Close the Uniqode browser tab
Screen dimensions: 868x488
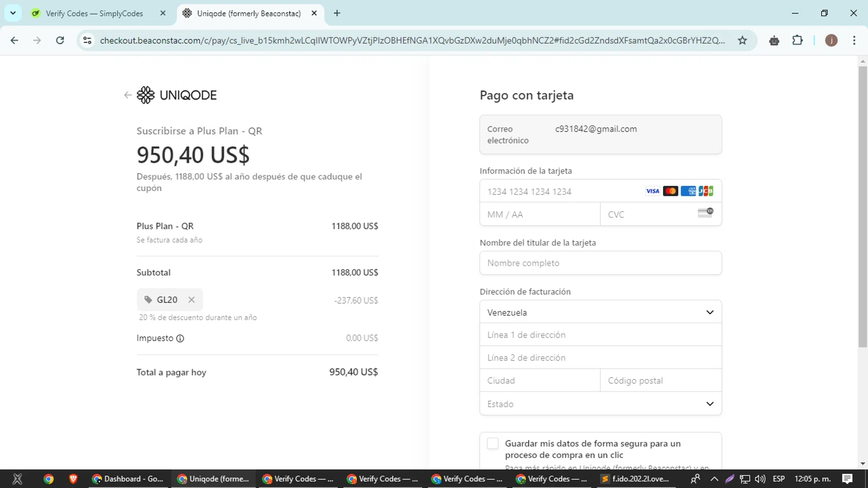[x=314, y=13]
